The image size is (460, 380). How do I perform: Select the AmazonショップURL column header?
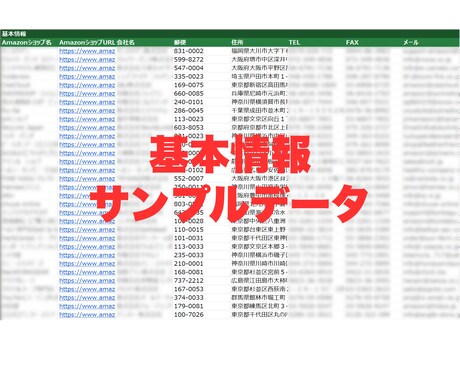coord(87,42)
